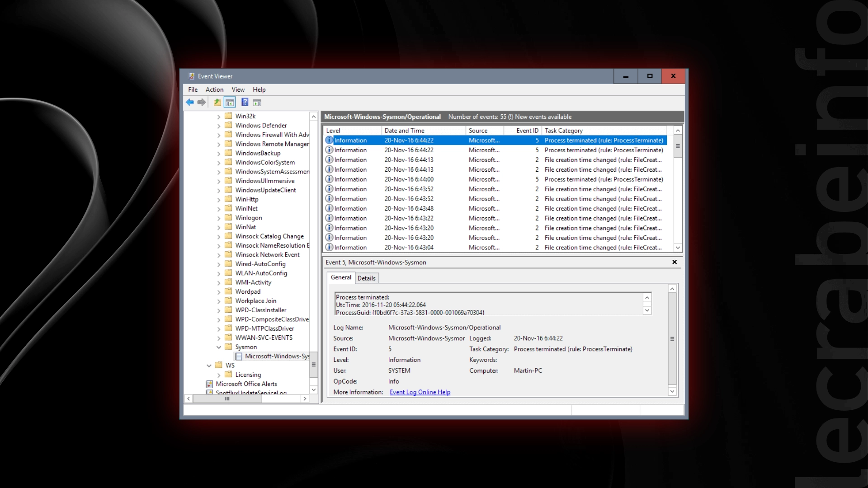Screen dimensions: 868x488
Task: Click the info icon of the 6:43:48 event
Action: point(330,209)
